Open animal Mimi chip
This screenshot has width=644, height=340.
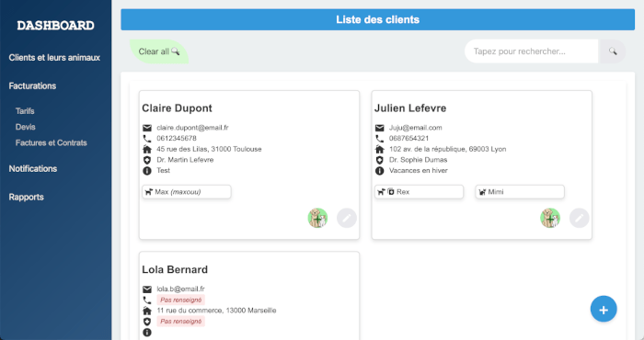point(520,192)
